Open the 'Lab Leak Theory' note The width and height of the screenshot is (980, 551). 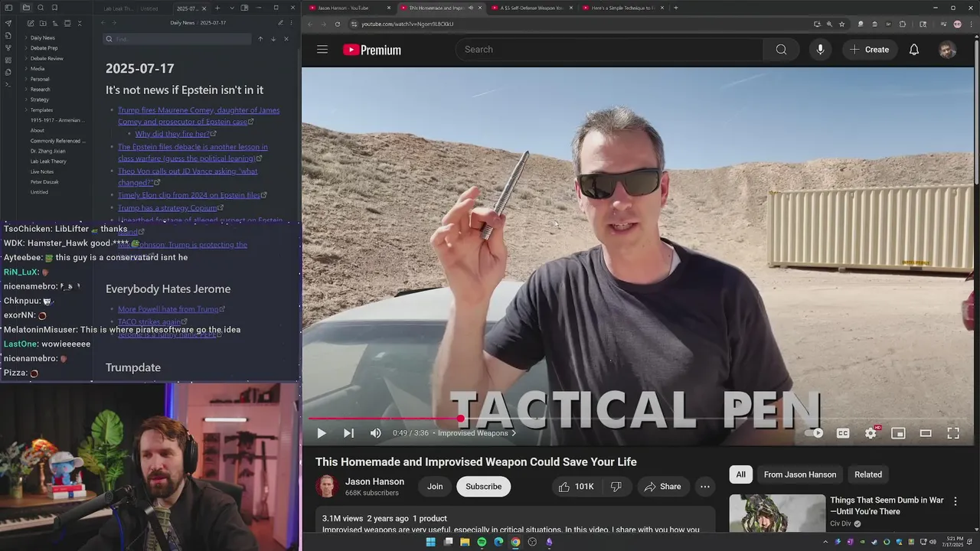(x=48, y=161)
